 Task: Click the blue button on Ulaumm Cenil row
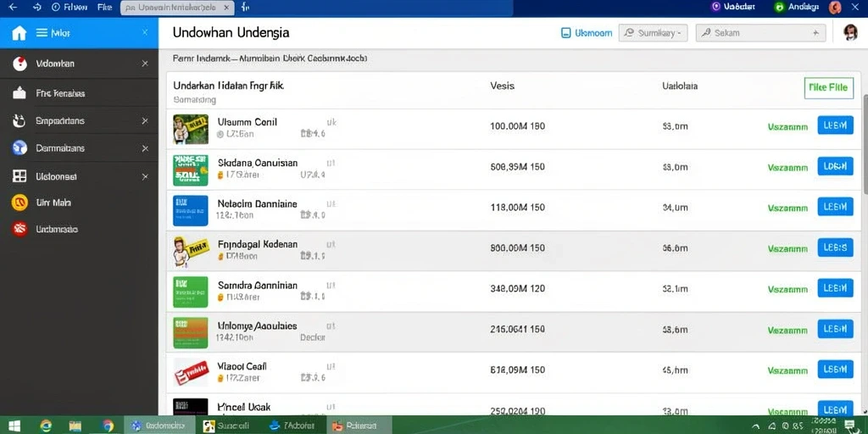835,125
